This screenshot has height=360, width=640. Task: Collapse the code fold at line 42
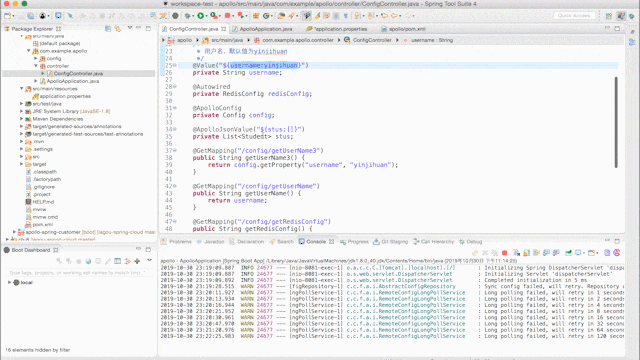coord(175,186)
